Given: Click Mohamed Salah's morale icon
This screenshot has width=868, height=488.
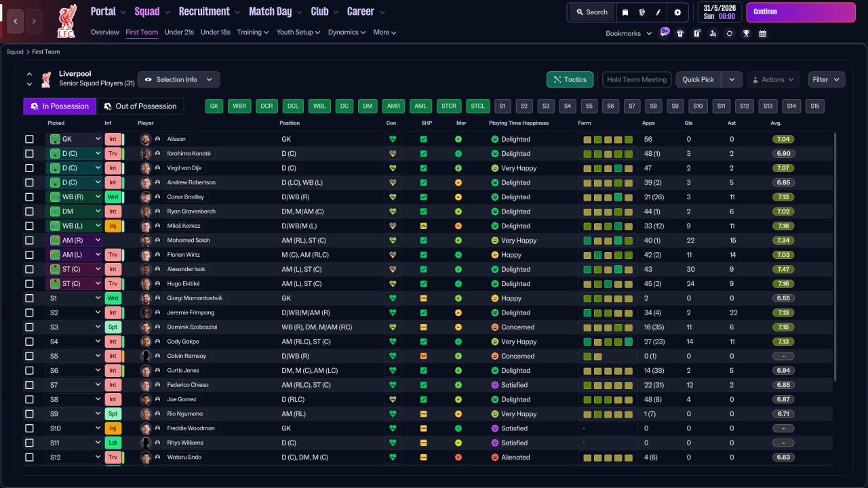Looking at the screenshot, I should click(458, 241).
